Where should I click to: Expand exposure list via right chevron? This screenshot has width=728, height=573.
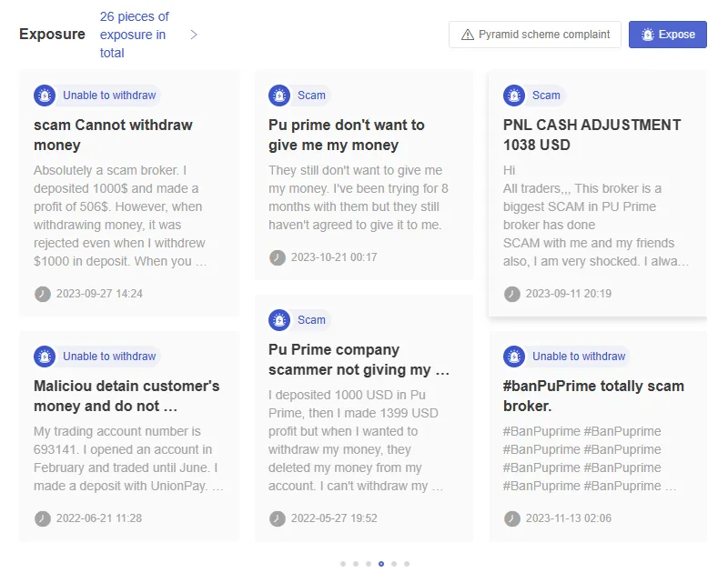(x=194, y=35)
